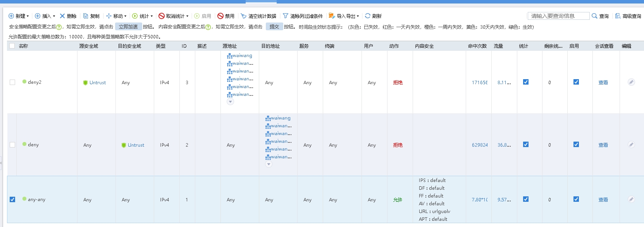Click the first waiwang address in deny
Screen dimensions: 644x227
(281, 118)
